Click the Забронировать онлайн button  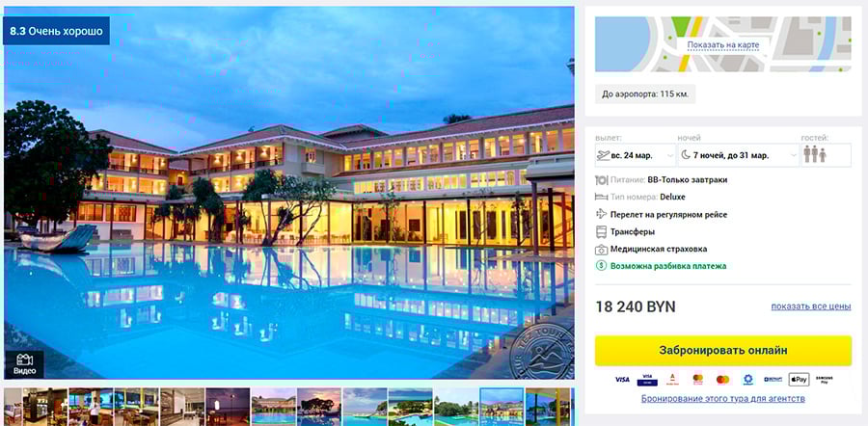[x=723, y=350]
